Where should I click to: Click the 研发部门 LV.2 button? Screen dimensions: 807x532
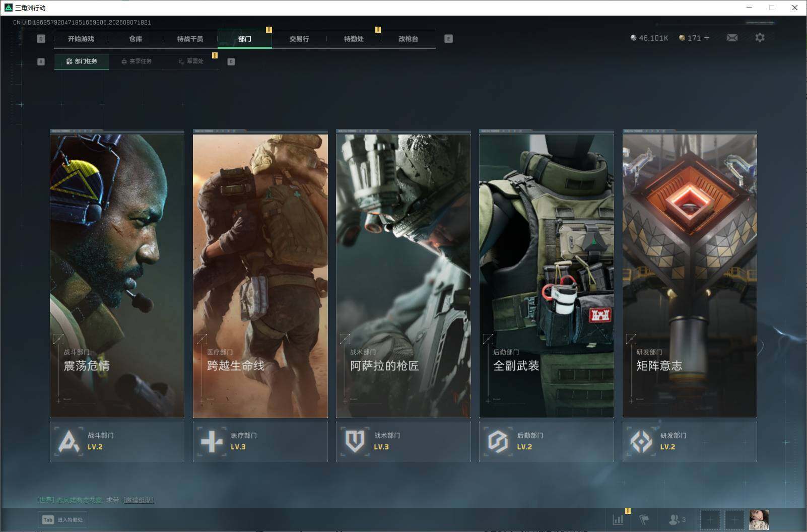coord(690,441)
